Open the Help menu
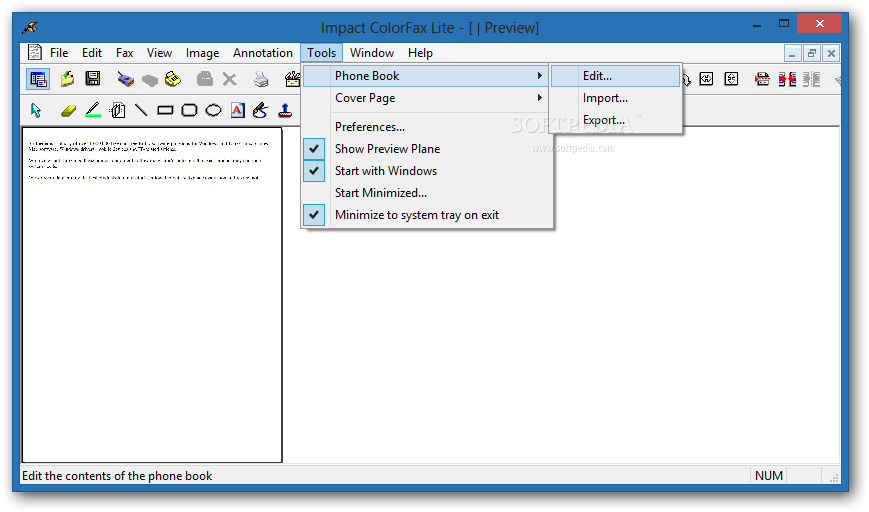Image resolution: width=869 pixels, height=512 pixels. click(420, 53)
